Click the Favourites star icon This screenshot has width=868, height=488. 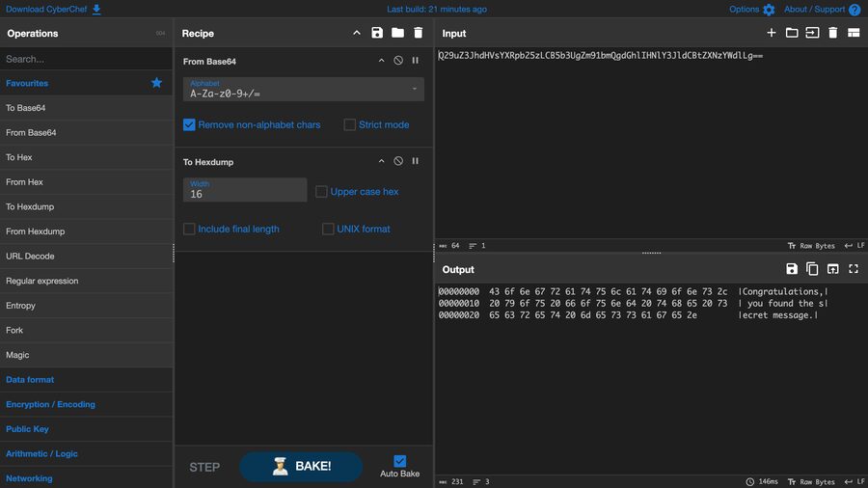click(x=156, y=83)
